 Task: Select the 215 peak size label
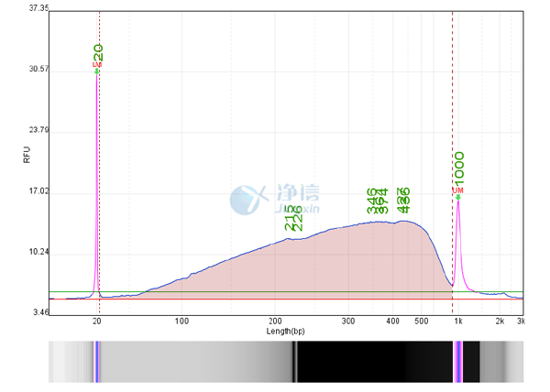[289, 220]
